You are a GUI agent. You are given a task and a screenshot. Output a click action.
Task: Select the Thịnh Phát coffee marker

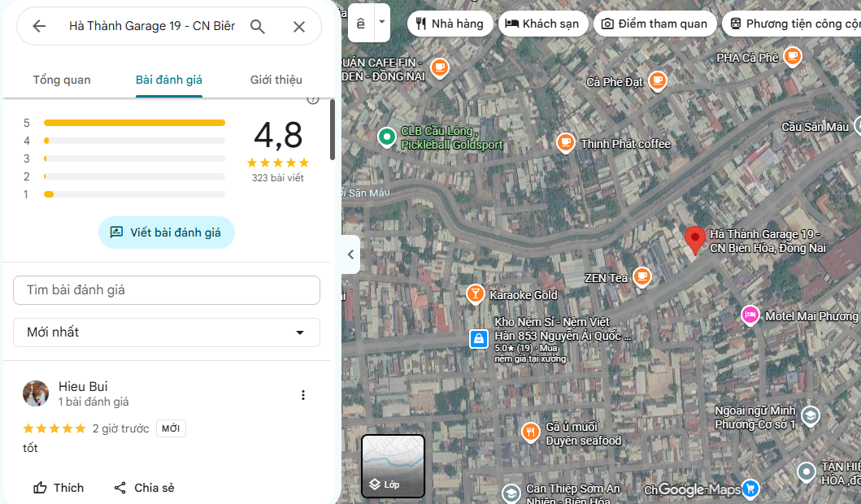tap(566, 143)
